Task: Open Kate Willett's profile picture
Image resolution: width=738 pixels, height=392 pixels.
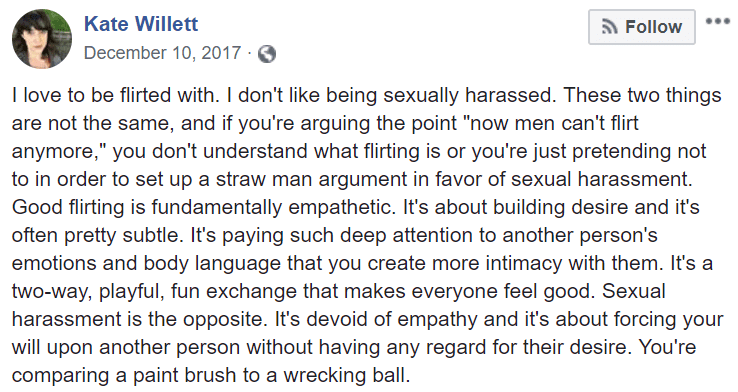Action: coord(42,39)
